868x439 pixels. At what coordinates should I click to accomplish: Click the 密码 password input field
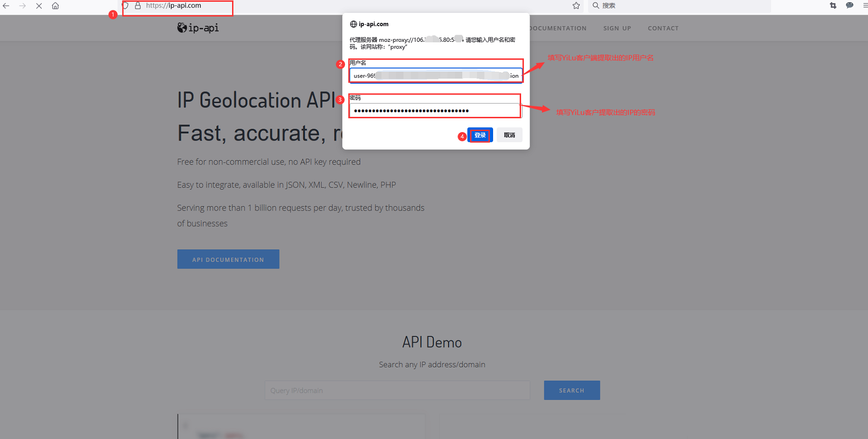(436, 111)
